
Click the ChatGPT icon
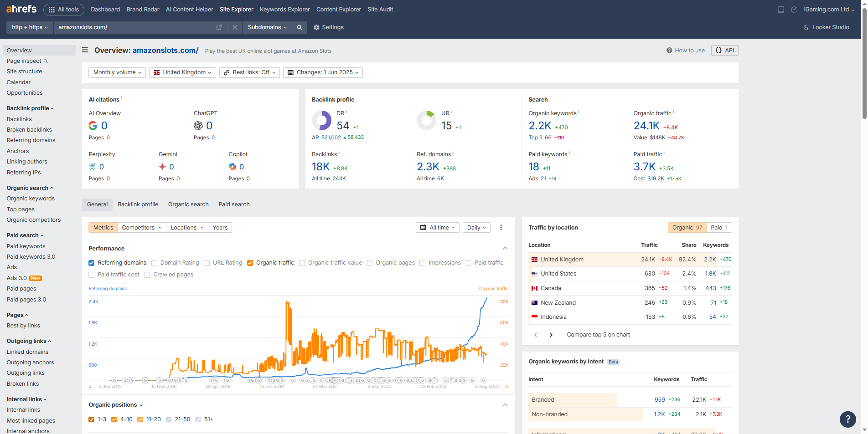coord(198,126)
